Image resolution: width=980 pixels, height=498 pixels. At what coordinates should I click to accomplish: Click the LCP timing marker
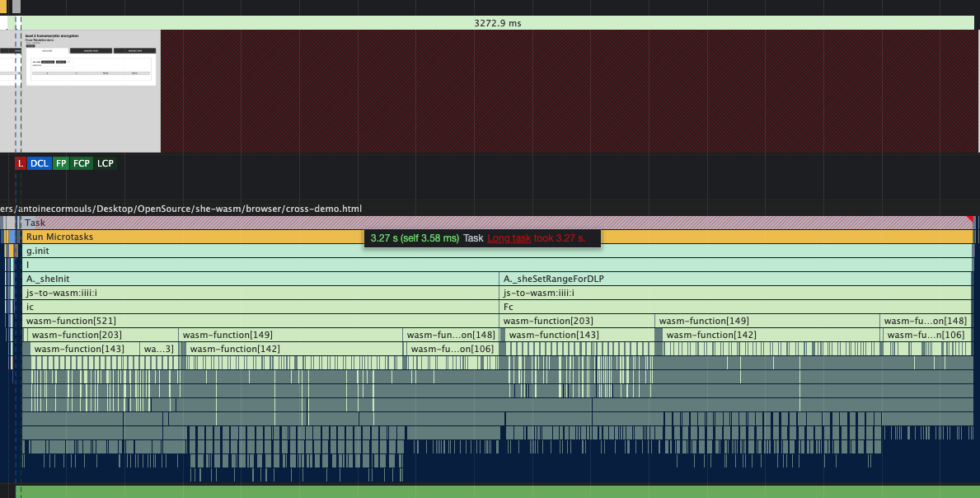pyautogui.click(x=105, y=163)
